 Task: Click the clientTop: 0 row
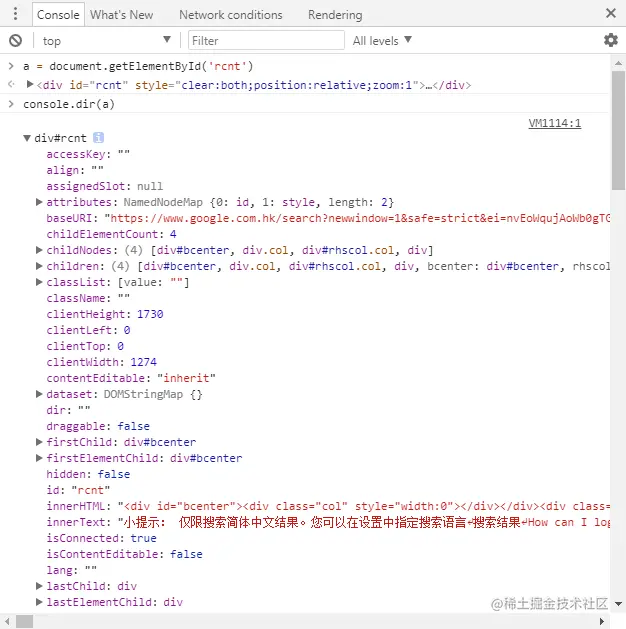[85, 346]
